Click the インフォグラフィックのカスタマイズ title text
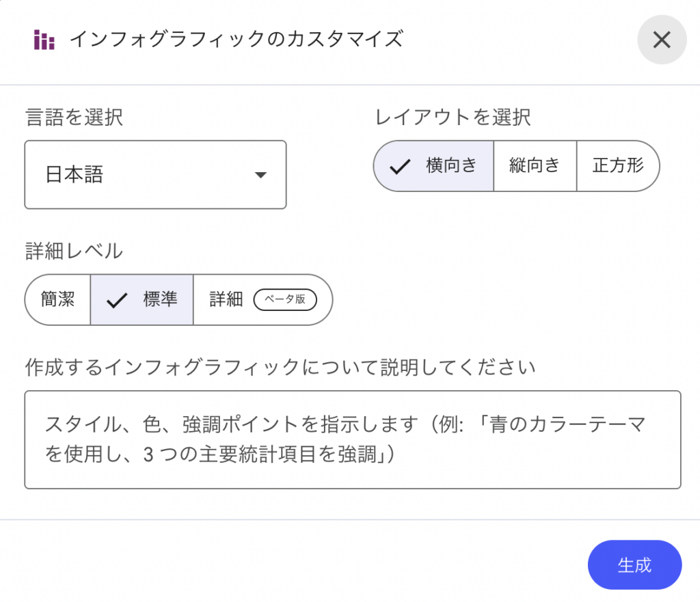700x602 pixels. 236,40
